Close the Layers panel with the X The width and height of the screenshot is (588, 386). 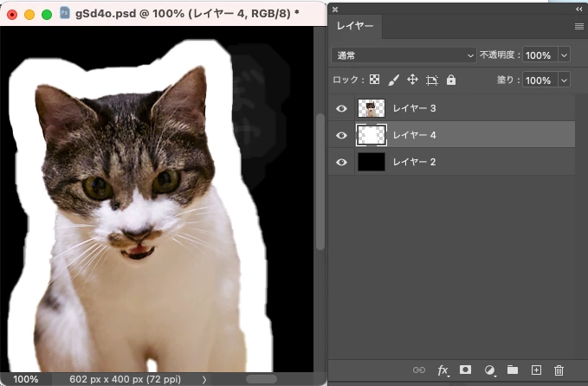click(335, 10)
